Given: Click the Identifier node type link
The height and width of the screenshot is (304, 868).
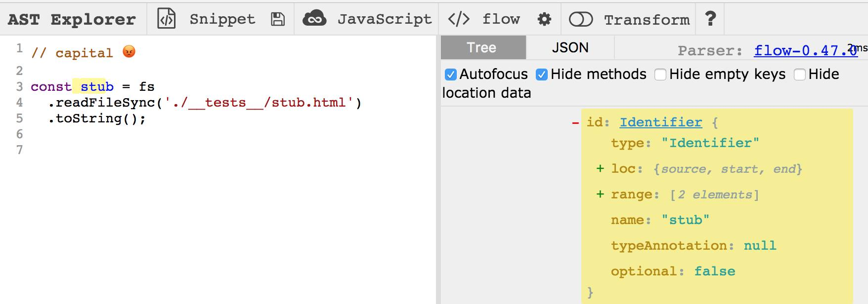Looking at the screenshot, I should (661, 122).
